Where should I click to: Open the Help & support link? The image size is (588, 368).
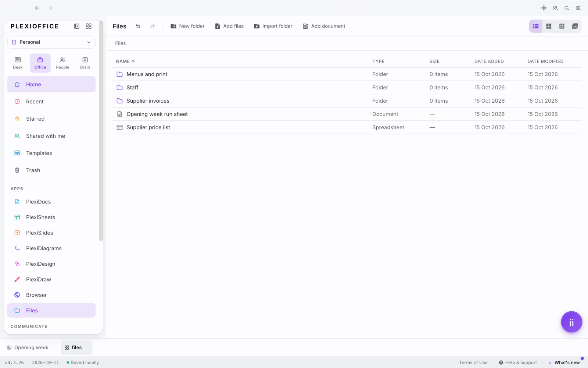tap(518, 362)
